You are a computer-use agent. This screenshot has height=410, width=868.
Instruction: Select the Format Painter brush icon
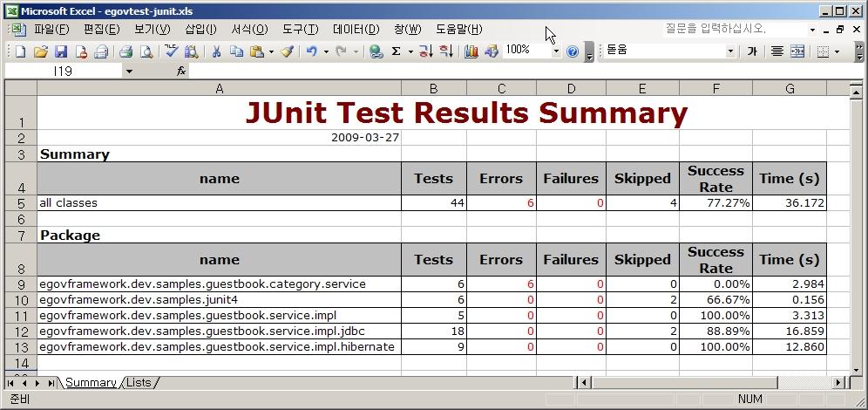click(x=287, y=51)
